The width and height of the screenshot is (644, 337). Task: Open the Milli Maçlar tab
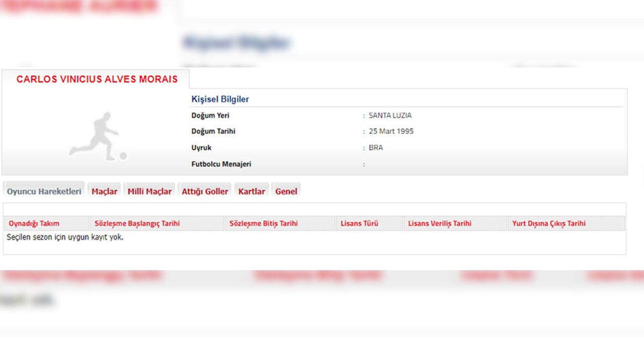click(149, 191)
